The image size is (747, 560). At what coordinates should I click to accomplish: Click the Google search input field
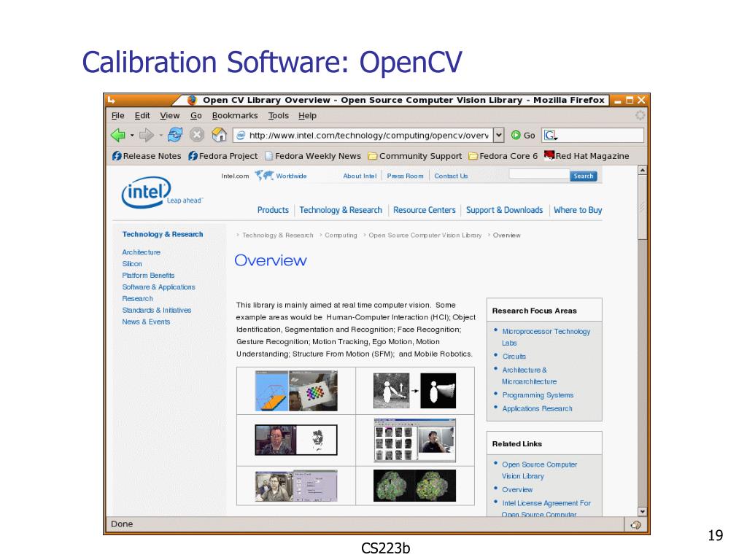[601, 135]
